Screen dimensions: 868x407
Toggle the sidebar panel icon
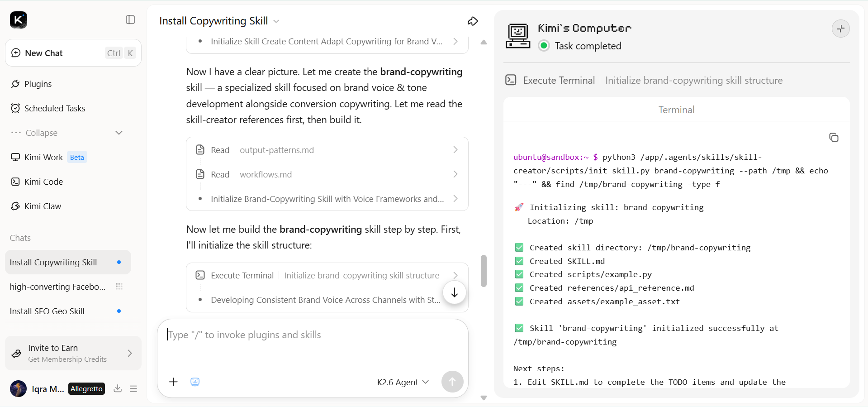130,19
